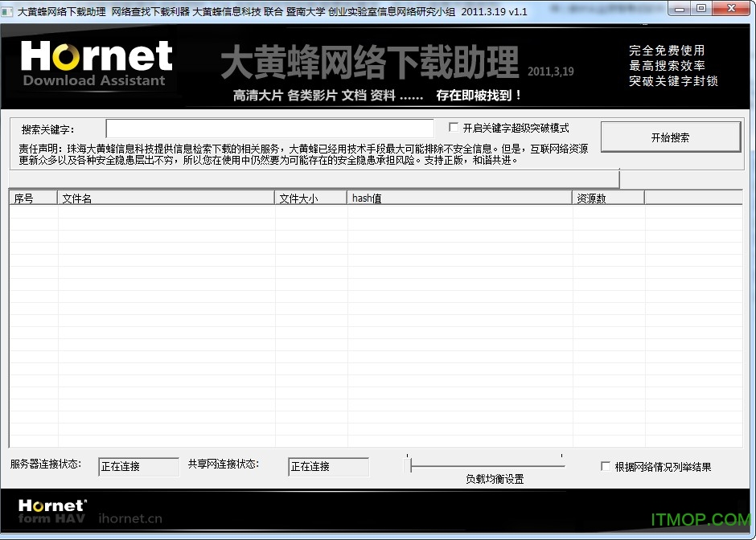Click the app icon in title bar

[x=8, y=11]
